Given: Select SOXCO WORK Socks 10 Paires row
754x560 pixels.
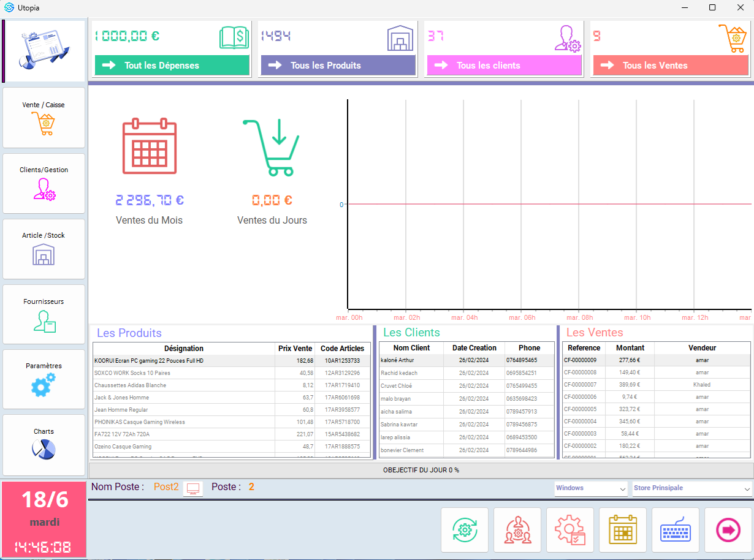Looking at the screenshot, I should click(232, 373).
